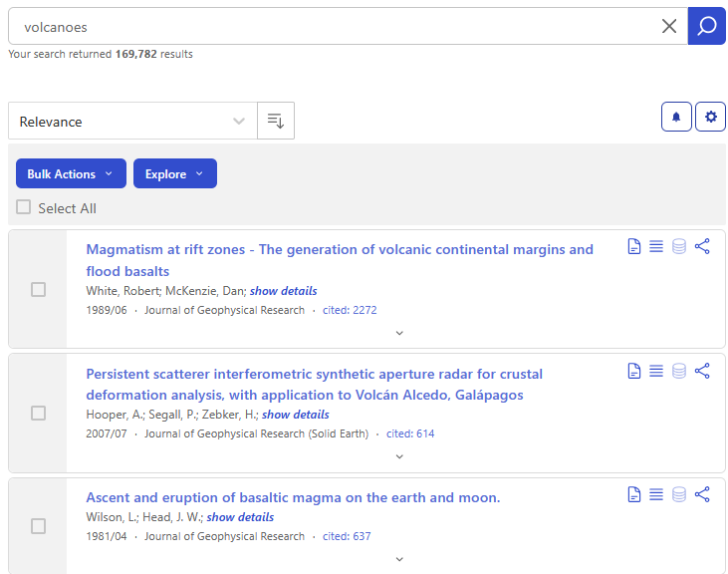Open the cited: 637 link
The width and height of the screenshot is (728, 574).
click(347, 536)
